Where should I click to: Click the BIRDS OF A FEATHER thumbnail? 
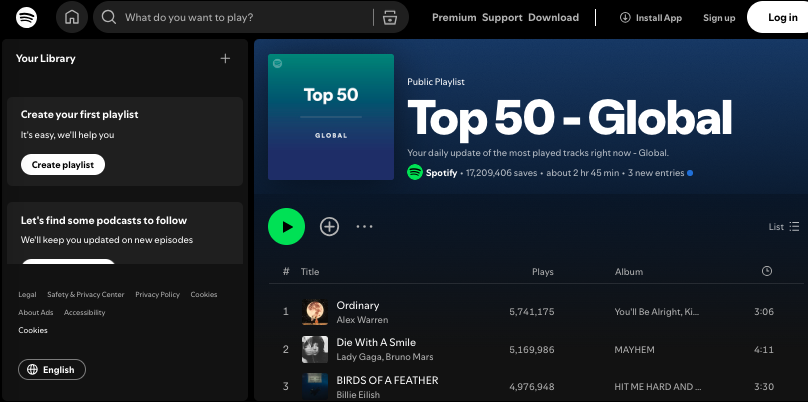[x=315, y=387]
